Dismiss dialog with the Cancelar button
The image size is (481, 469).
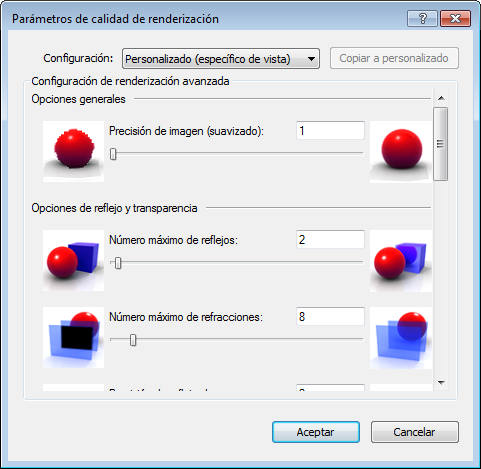[x=415, y=432]
